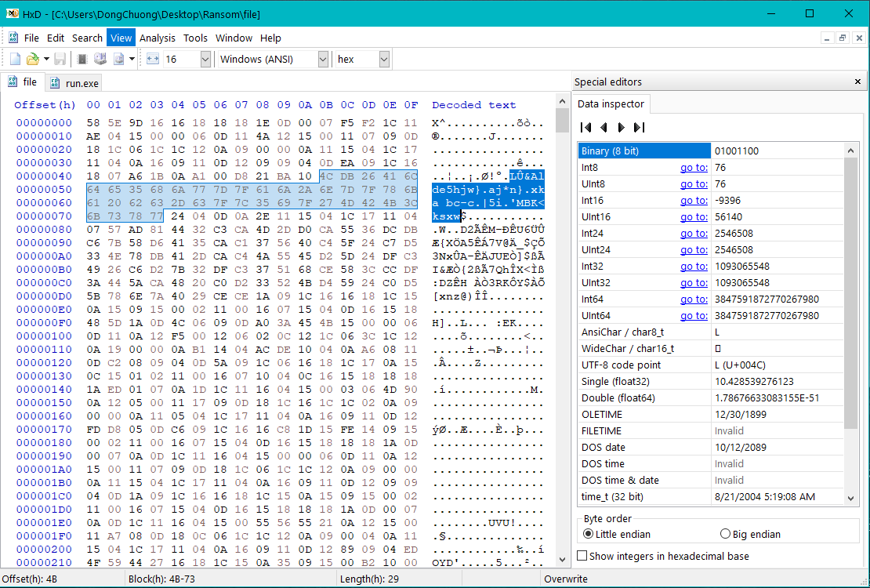Open the Search menu
The image size is (870, 588).
coord(87,38)
